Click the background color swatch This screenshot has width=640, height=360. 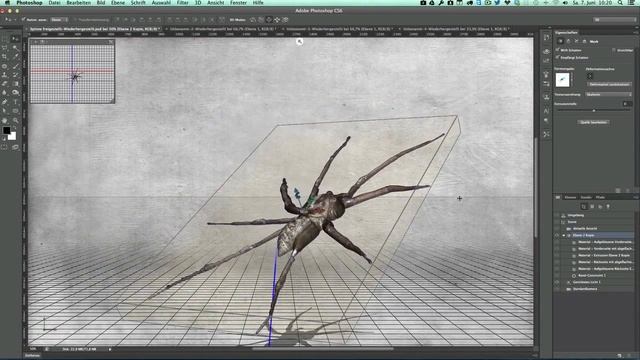tap(13, 136)
